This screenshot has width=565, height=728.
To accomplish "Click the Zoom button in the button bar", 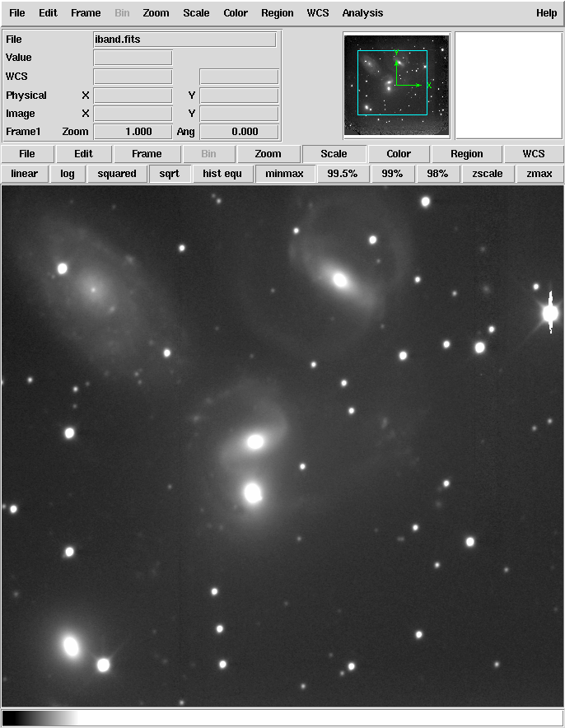I will click(268, 154).
